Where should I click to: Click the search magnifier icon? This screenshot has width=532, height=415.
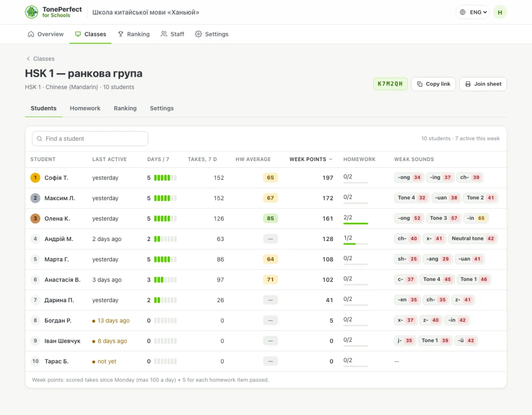(x=40, y=138)
